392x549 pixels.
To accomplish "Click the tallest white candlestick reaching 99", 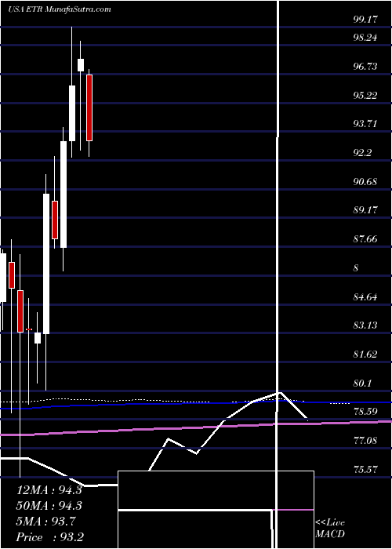I will click(x=72, y=113).
